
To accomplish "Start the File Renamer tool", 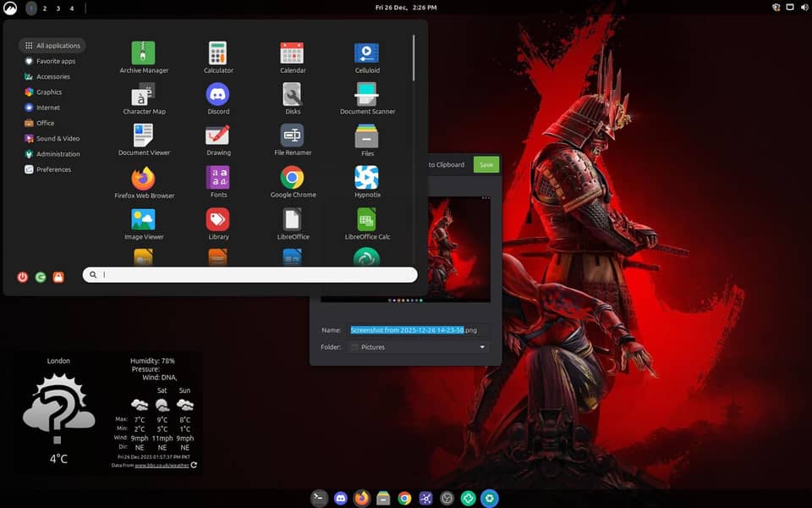I will 293,136.
